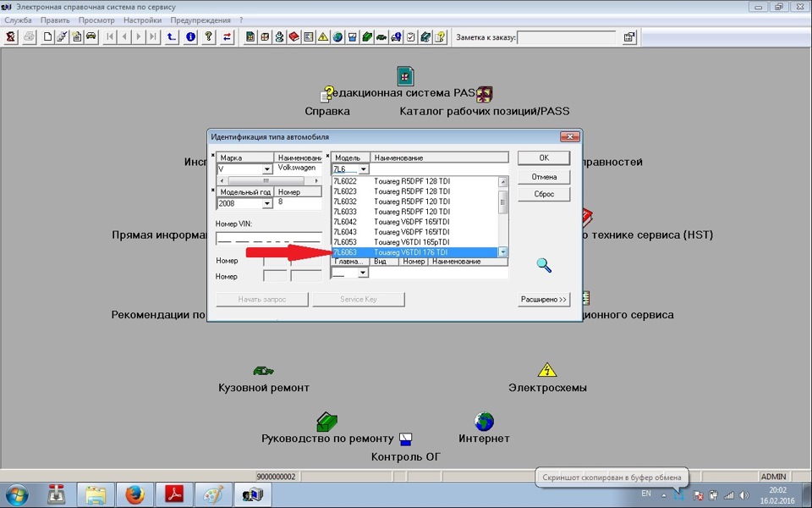The width and height of the screenshot is (812, 508).
Task: Click the model list scroll-up arrow
Action: click(502, 181)
